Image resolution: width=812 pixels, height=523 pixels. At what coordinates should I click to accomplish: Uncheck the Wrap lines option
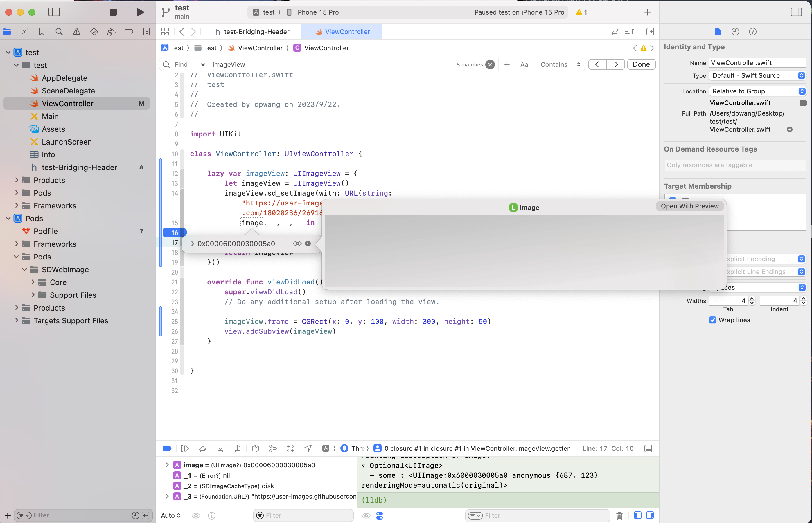click(x=712, y=320)
